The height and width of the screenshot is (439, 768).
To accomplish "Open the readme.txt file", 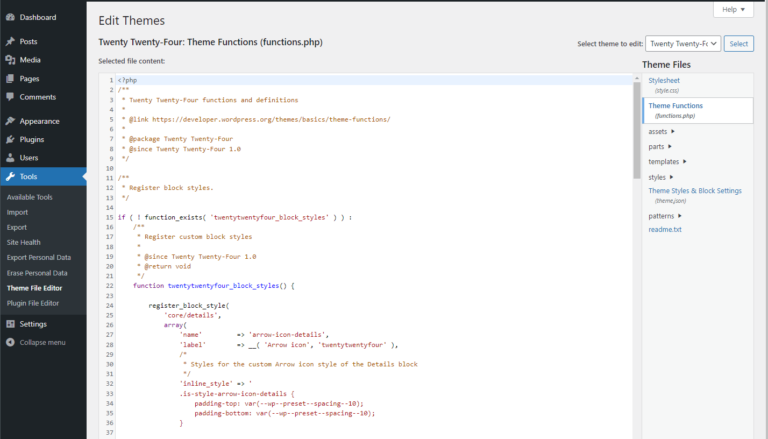I will [665, 229].
